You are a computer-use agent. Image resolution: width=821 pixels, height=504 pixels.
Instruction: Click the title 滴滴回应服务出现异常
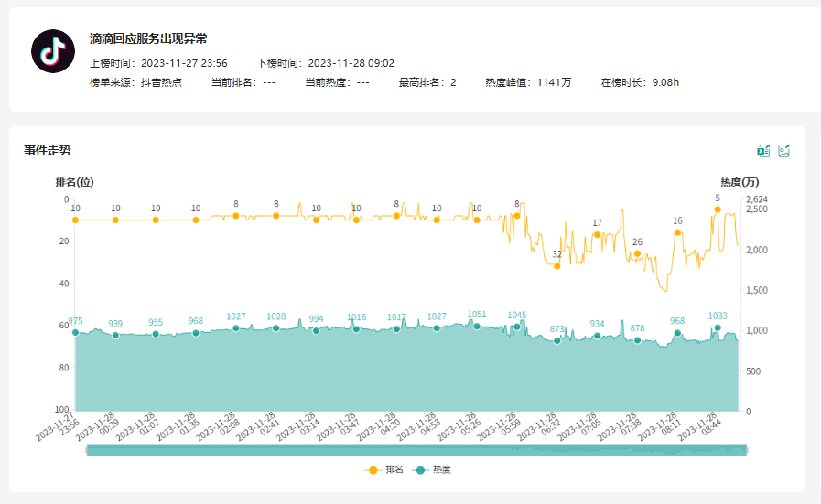click(148, 38)
